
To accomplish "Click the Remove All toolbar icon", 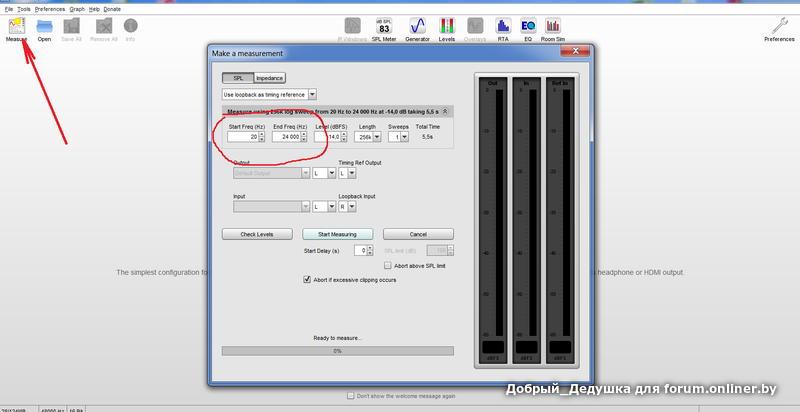I will coord(104,26).
